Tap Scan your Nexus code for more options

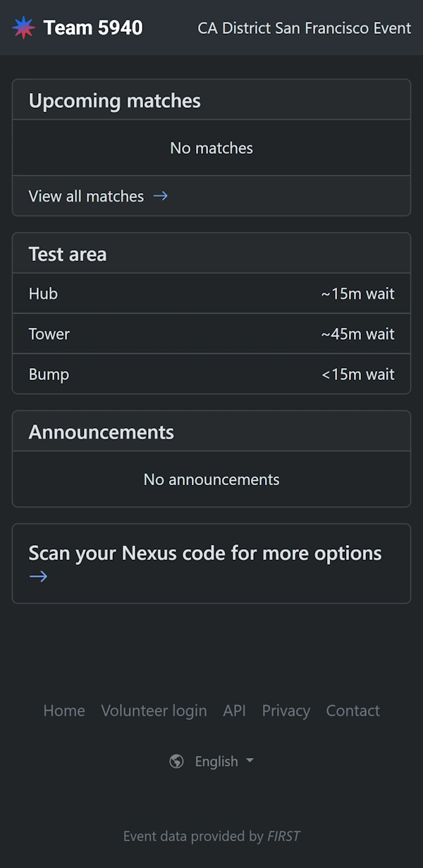pyautogui.click(x=205, y=554)
